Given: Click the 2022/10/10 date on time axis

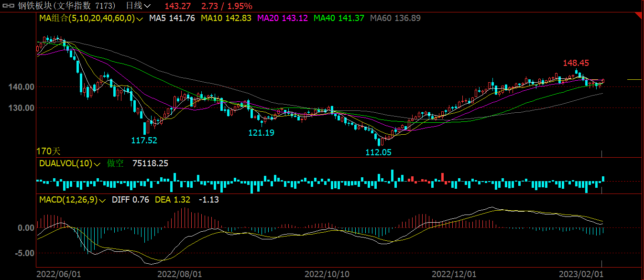Looking at the screenshot, I should 327,274.
